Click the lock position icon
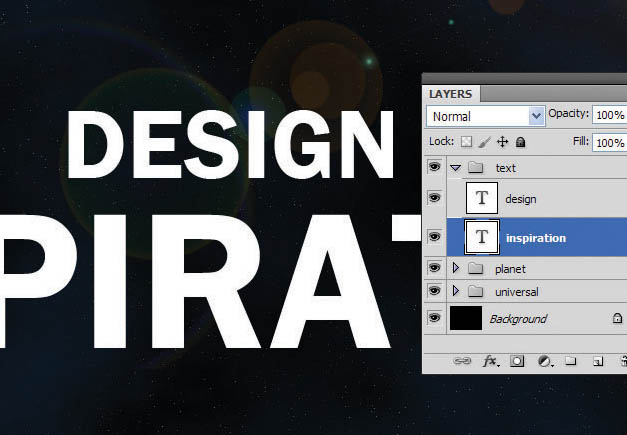 (x=502, y=142)
